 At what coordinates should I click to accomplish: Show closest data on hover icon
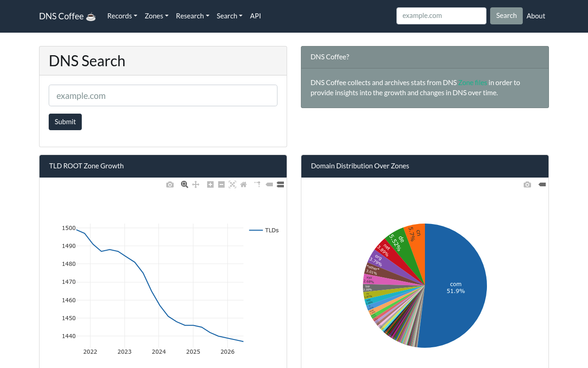pyautogui.click(x=269, y=184)
